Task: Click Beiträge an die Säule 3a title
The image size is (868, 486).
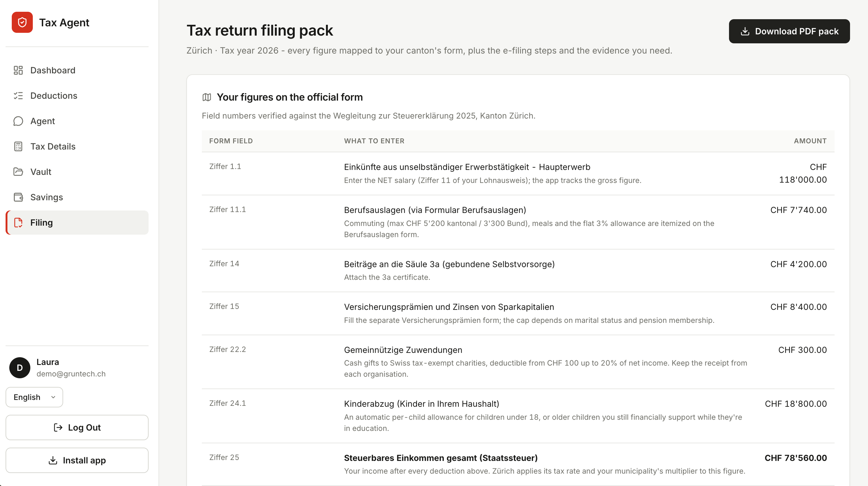Action: (449, 264)
